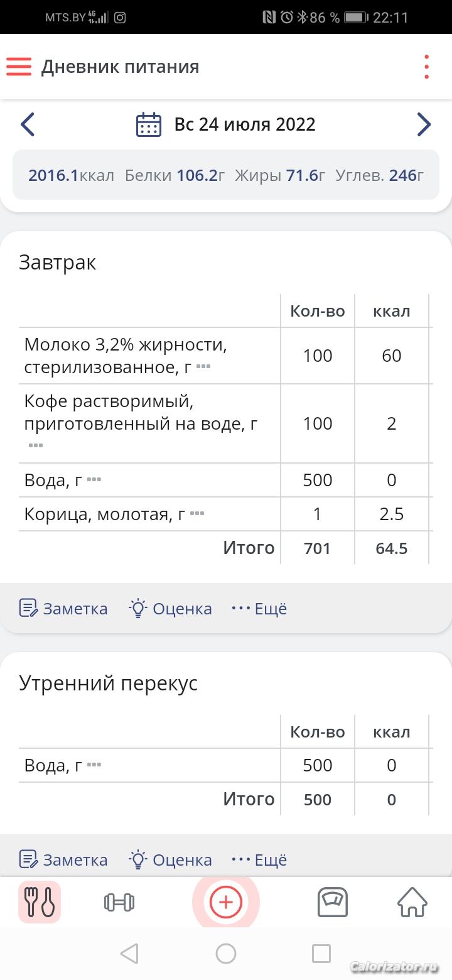
Task: Go to previous day with left chevron
Action: [x=27, y=124]
